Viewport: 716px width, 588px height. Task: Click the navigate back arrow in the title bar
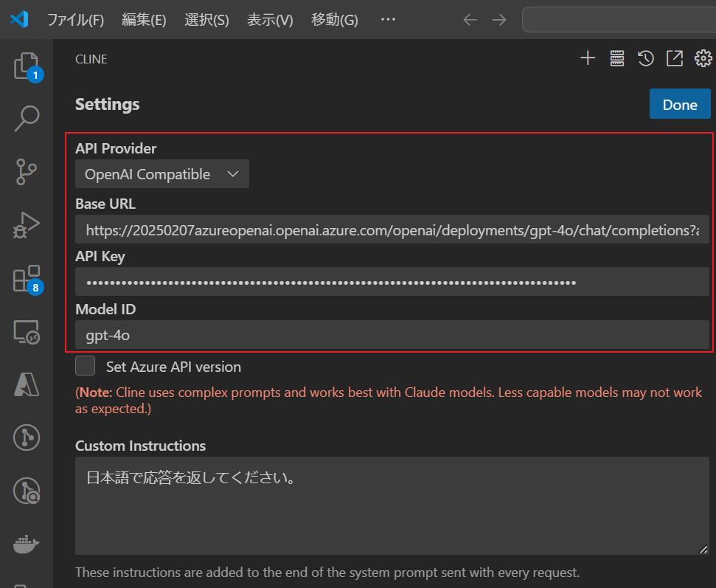click(x=470, y=20)
